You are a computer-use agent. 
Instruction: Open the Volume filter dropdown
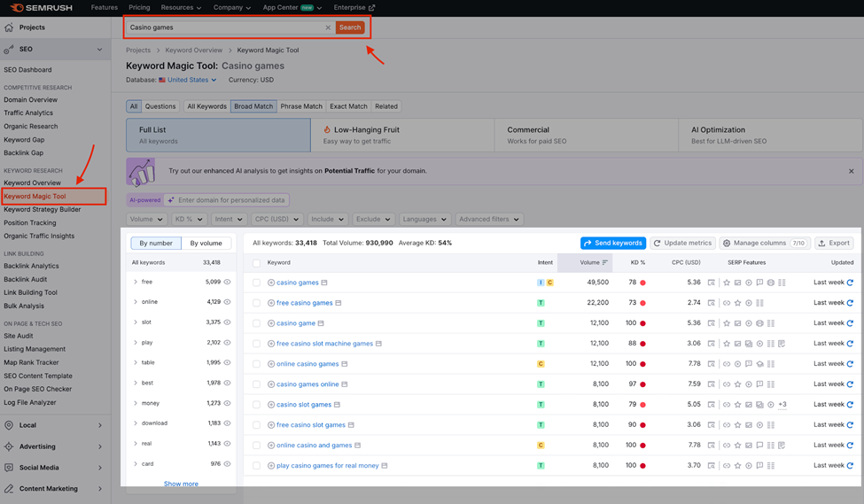click(x=146, y=219)
